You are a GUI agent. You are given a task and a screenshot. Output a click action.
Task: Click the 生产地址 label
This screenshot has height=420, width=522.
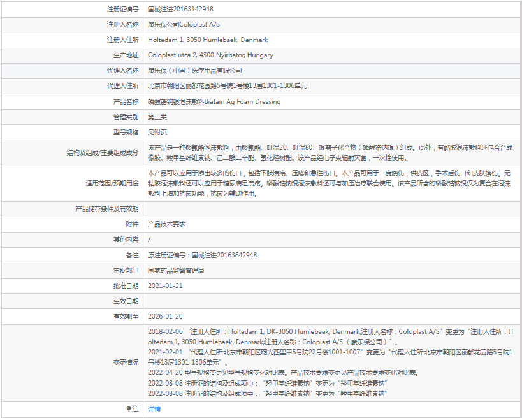tap(126, 55)
